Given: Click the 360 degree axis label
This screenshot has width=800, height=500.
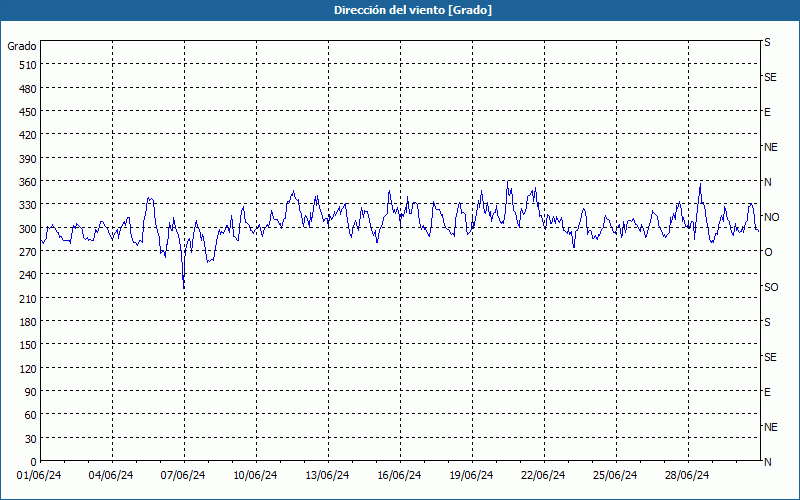Looking at the screenshot, I should click(28, 182).
